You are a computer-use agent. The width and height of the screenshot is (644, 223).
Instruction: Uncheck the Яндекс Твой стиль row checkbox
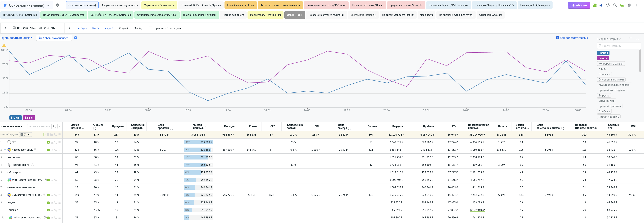[49, 150]
